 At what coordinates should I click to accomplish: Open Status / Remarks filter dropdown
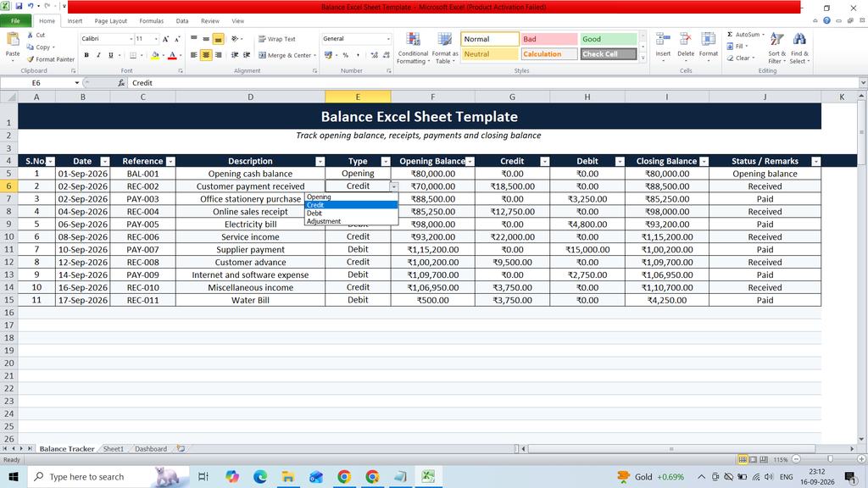pyautogui.click(x=815, y=162)
